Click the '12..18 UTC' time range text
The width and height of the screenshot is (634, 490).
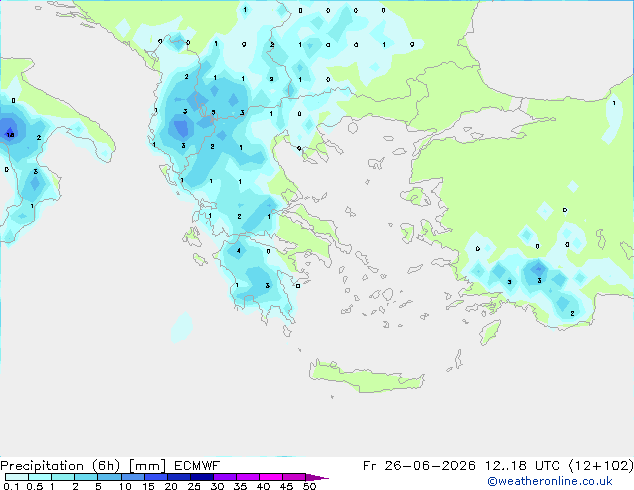point(522,466)
